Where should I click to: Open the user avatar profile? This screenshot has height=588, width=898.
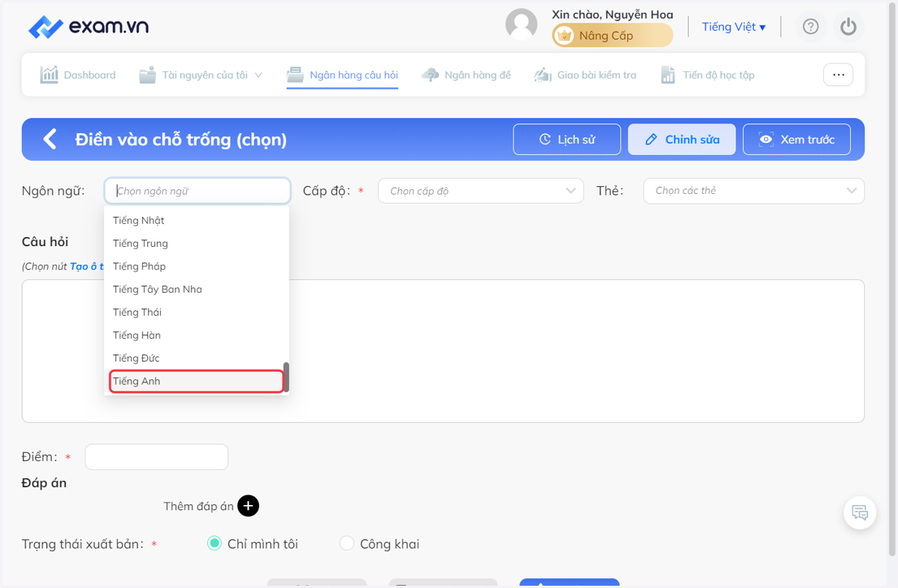[x=522, y=25]
